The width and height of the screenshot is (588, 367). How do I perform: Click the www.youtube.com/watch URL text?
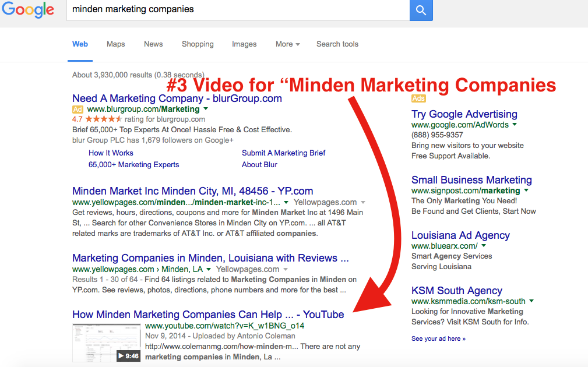[224, 326]
